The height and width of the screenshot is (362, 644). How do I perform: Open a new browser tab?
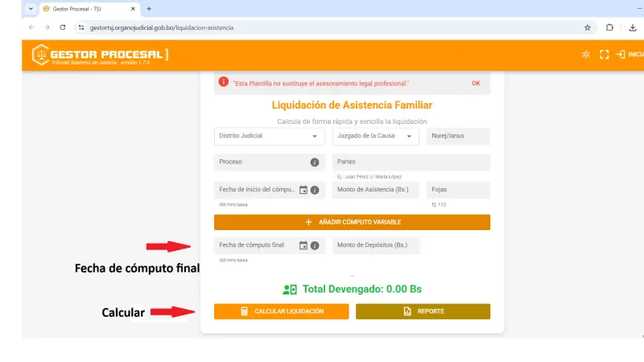coord(149,8)
